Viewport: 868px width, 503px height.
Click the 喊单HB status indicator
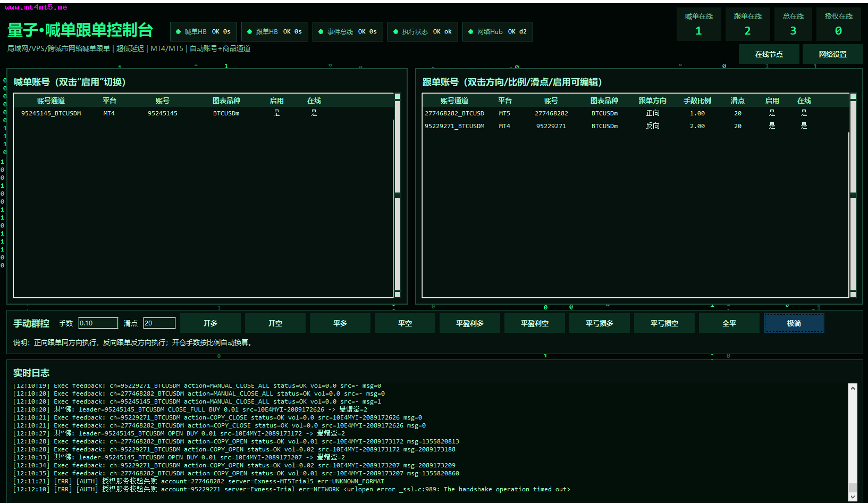[203, 32]
